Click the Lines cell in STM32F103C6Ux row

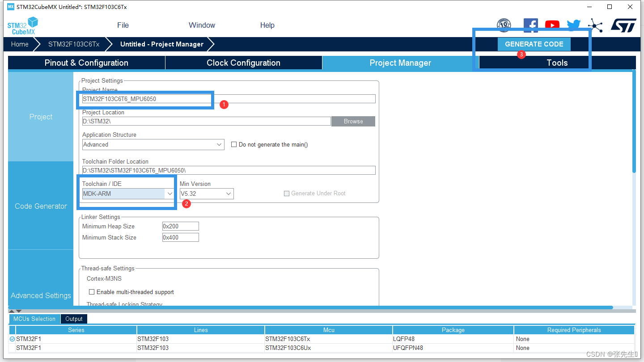[201, 348]
